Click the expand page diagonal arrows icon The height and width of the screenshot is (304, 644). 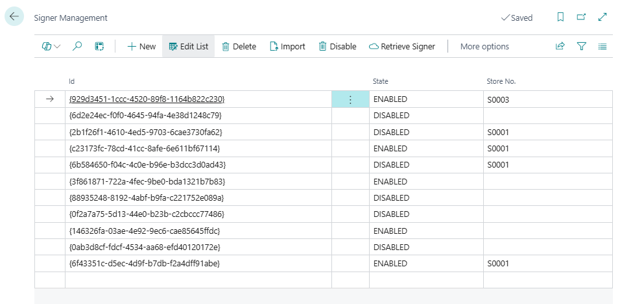(602, 18)
